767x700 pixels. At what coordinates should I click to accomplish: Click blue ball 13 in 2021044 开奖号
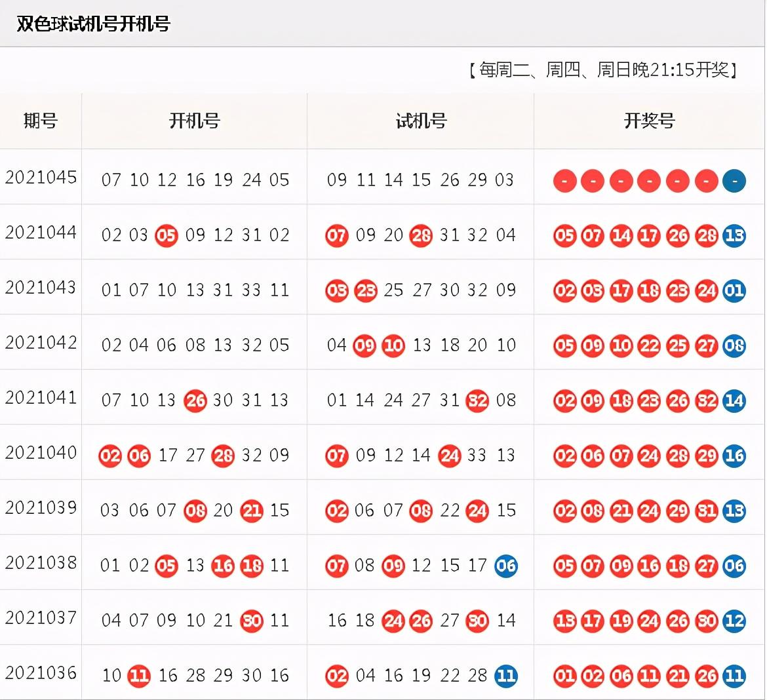(x=734, y=236)
